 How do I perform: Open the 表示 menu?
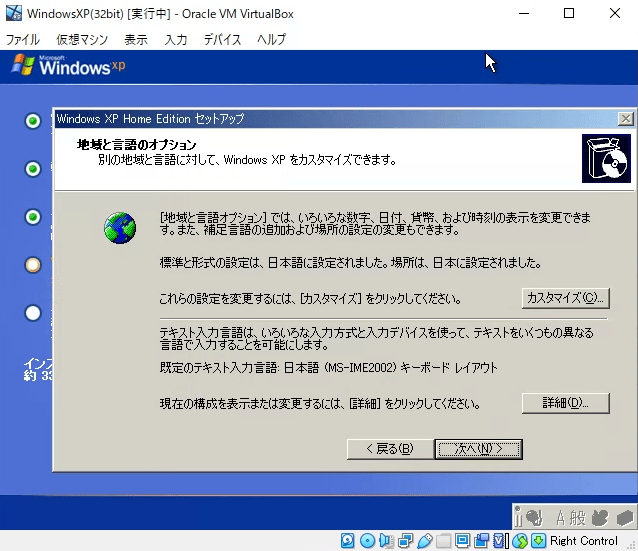[x=136, y=39]
